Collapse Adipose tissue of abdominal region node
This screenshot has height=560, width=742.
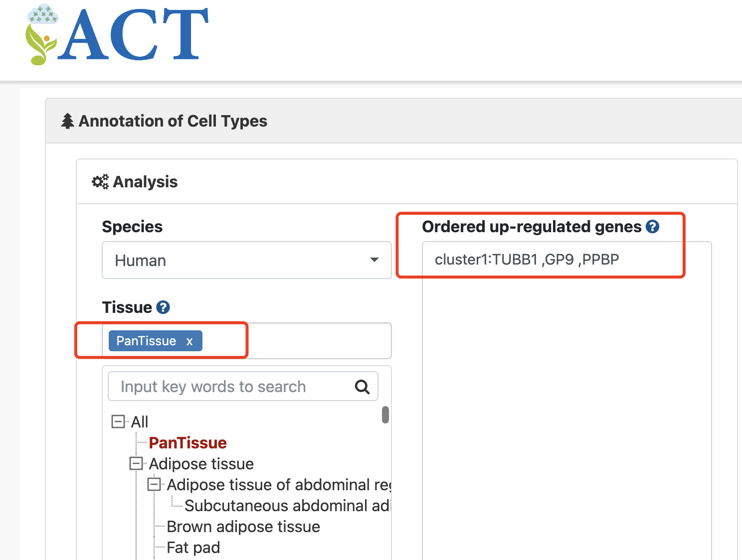point(154,484)
